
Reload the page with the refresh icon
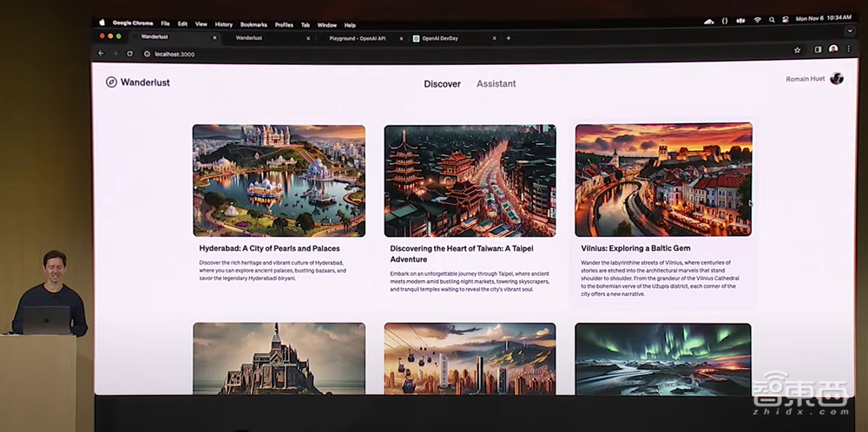click(130, 54)
